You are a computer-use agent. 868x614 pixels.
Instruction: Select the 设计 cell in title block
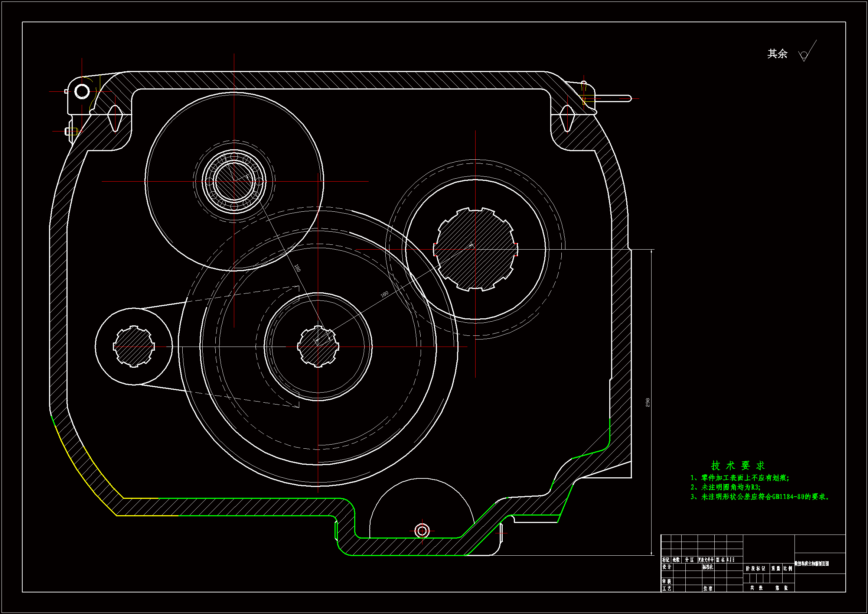[x=667, y=567]
